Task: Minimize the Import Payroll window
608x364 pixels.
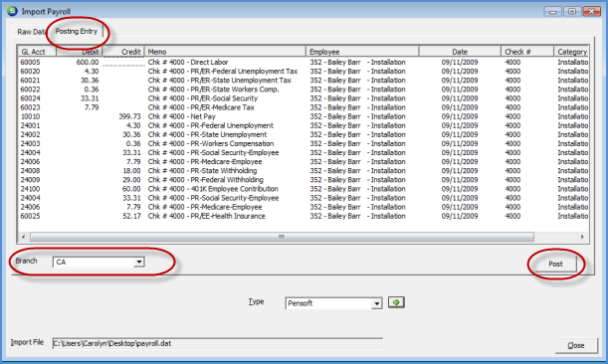Action: (552, 12)
